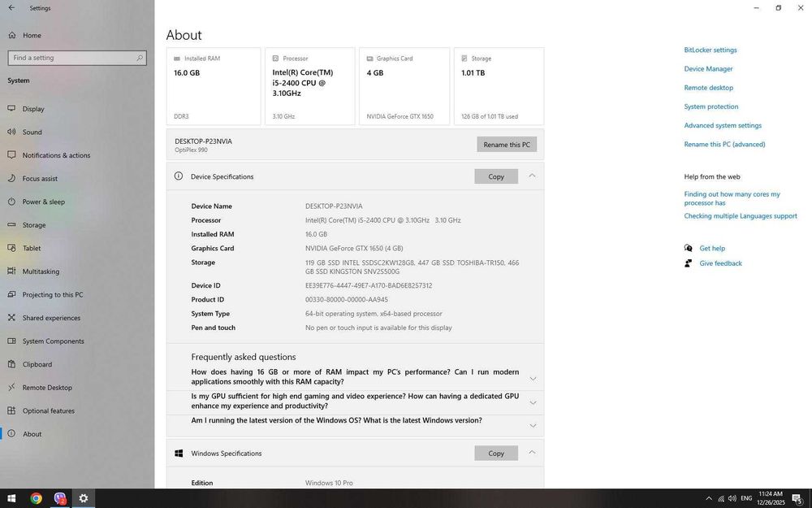
Task: Click the Settings gear in the taskbar
Action: [84, 498]
